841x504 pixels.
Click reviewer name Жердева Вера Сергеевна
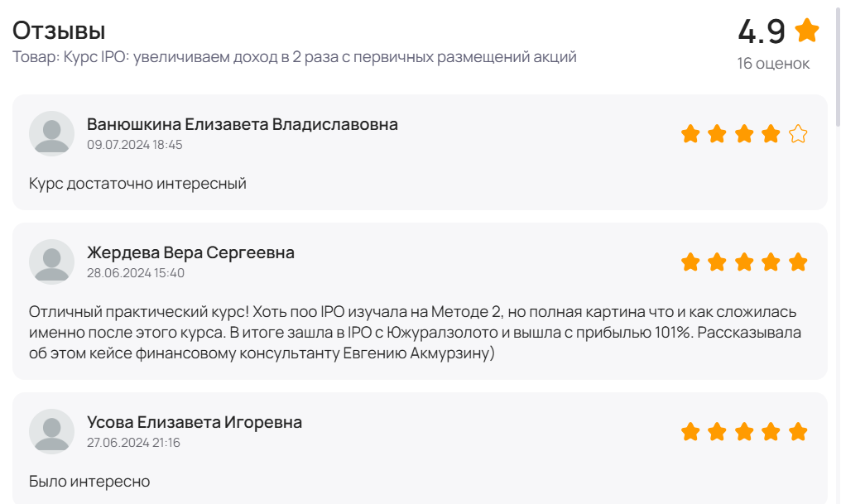point(190,252)
